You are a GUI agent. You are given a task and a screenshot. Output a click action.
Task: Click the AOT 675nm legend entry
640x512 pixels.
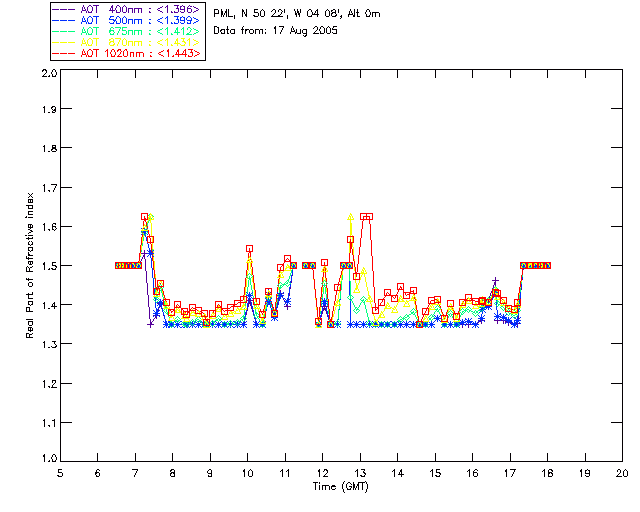pyautogui.click(x=127, y=31)
